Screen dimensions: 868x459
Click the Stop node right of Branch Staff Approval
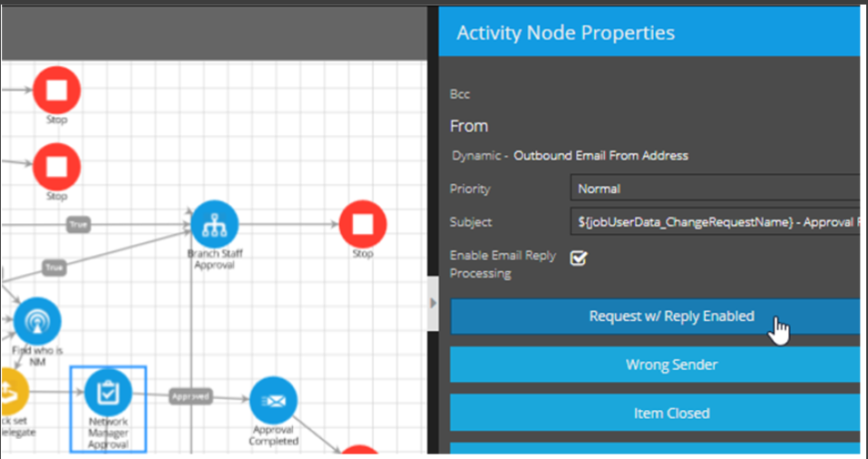(363, 224)
